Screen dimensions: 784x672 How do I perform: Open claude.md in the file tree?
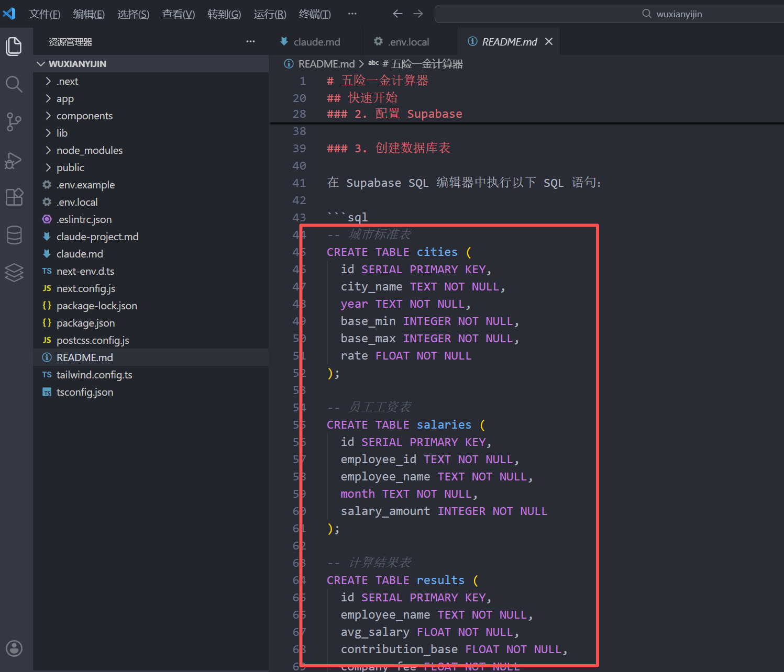(x=151, y=254)
